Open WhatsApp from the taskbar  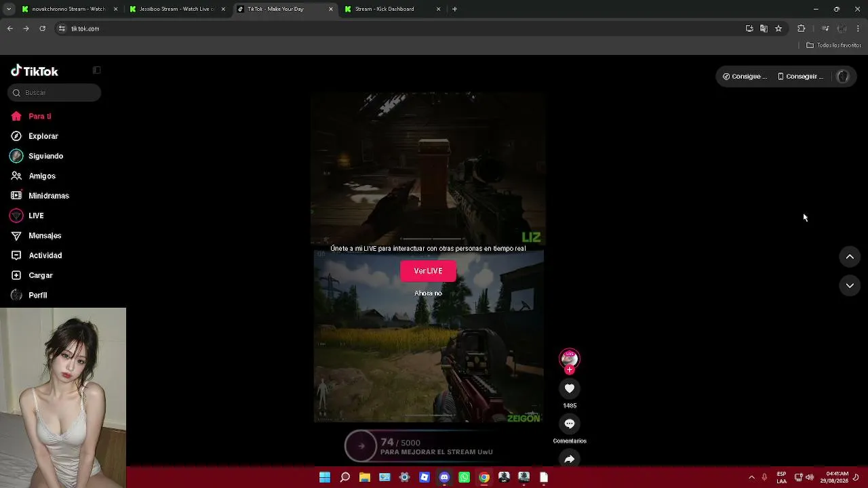pos(464,478)
